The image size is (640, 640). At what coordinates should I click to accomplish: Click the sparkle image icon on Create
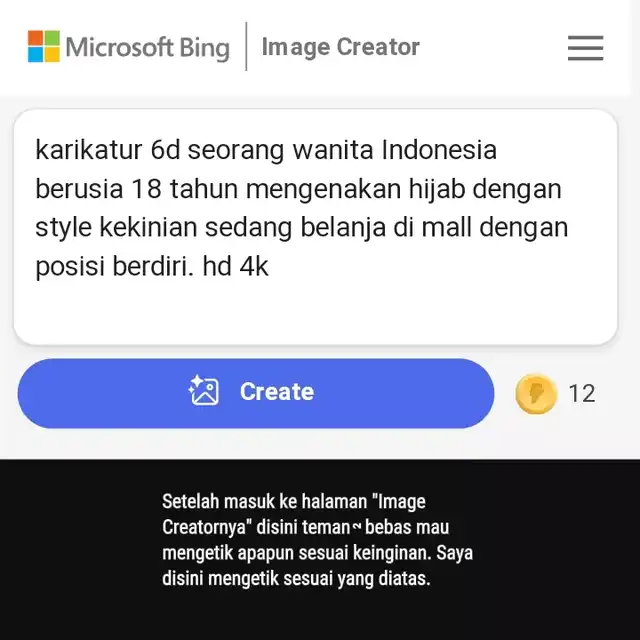coord(204,390)
